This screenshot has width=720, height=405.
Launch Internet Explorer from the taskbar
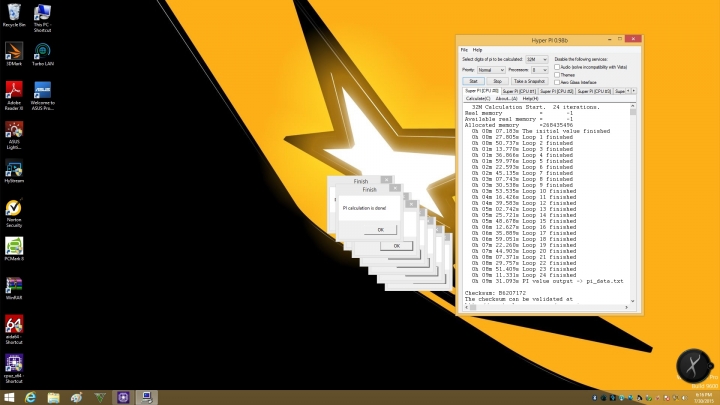pyautogui.click(x=30, y=397)
